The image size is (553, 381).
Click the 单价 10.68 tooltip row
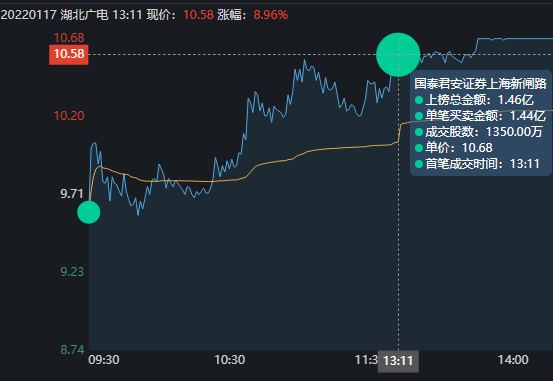(454, 147)
